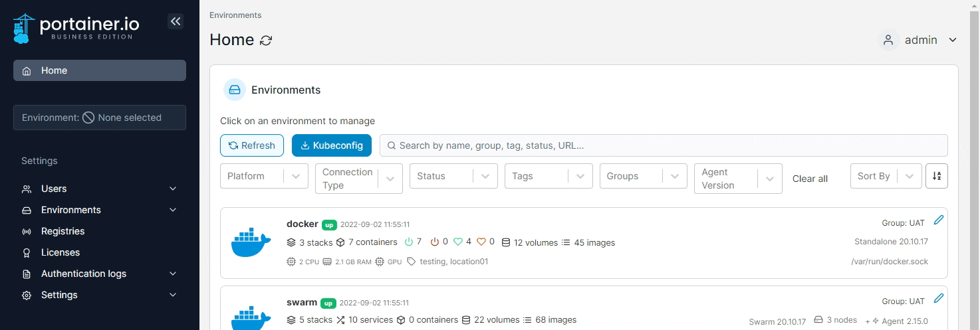Click the admin user avatar icon
980x330 pixels.
(888, 40)
